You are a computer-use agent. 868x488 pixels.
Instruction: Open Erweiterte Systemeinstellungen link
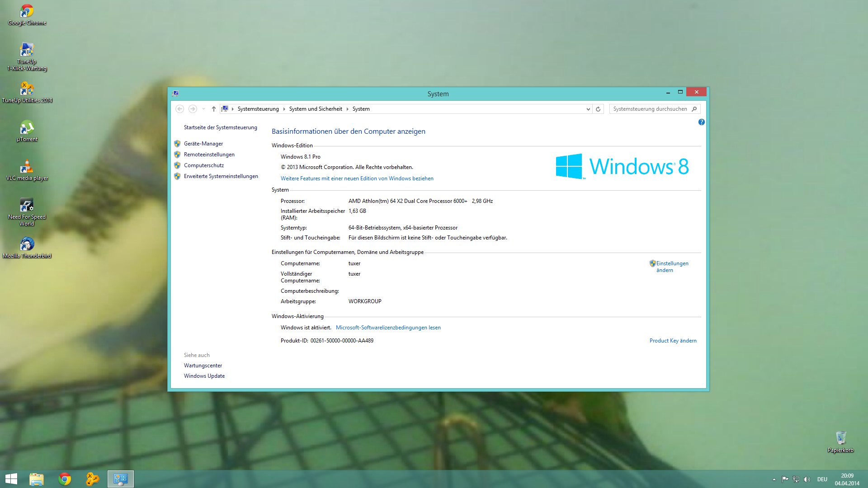221,176
